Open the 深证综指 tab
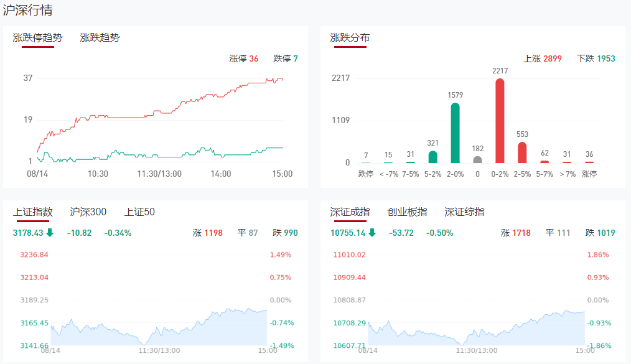Viewport: 631px width, 364px height. pyautogui.click(x=464, y=212)
